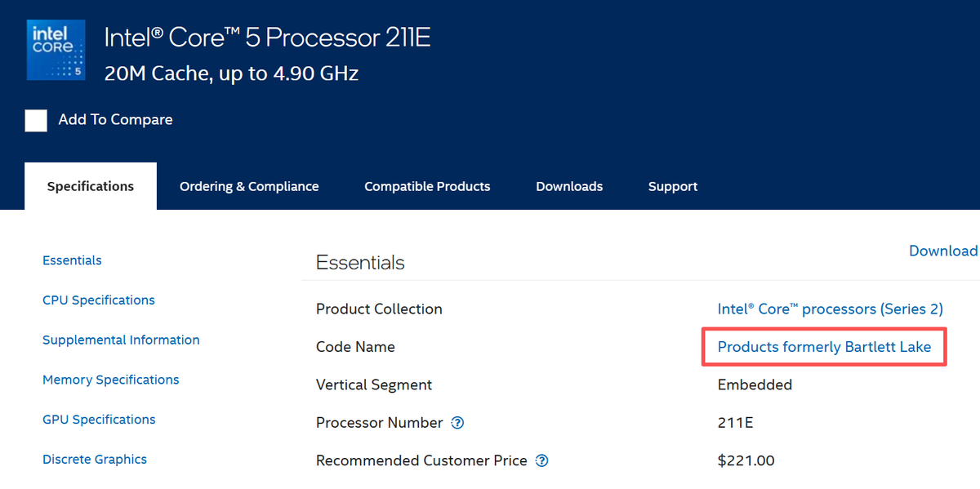Select GPU Specifications in the sidebar

[x=98, y=420]
